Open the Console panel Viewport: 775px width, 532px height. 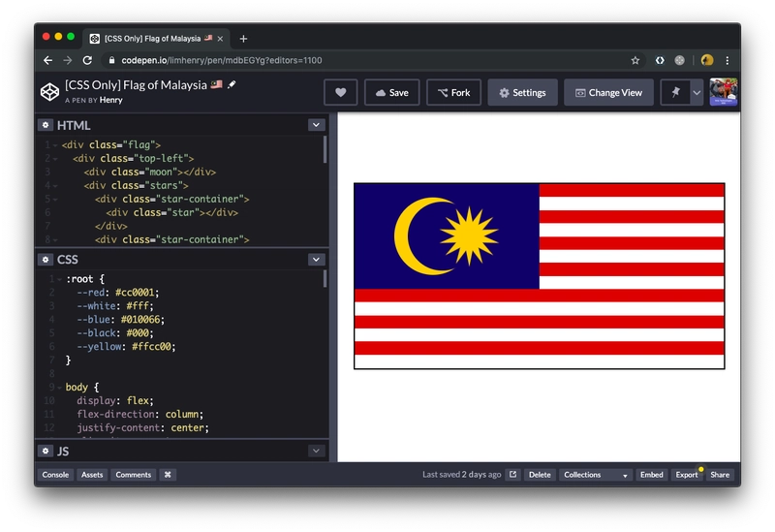click(x=55, y=475)
